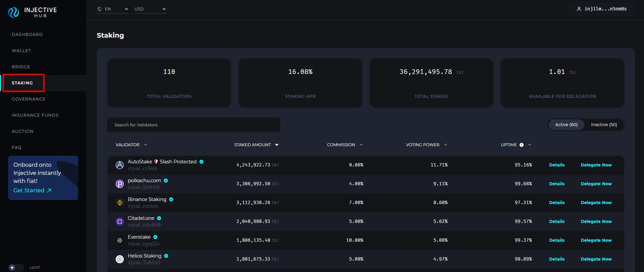644x272 pixels.
Task: Delegate Now to polkachu.com
Action: pos(596,184)
